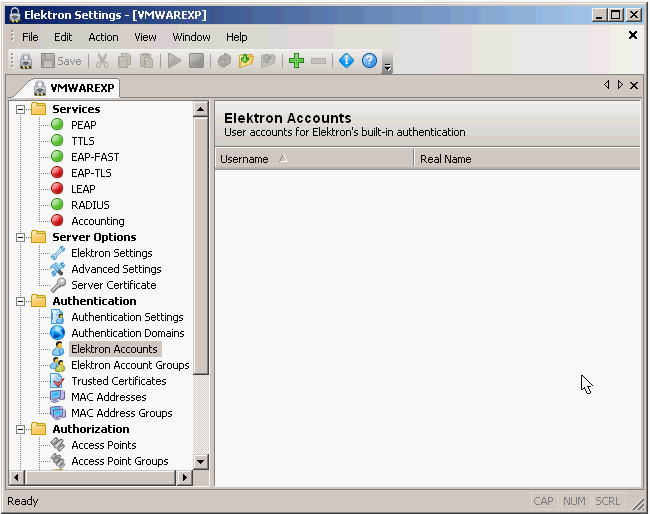650x514 pixels.
Task: Click the green plus Add toolbar icon
Action: 296,61
